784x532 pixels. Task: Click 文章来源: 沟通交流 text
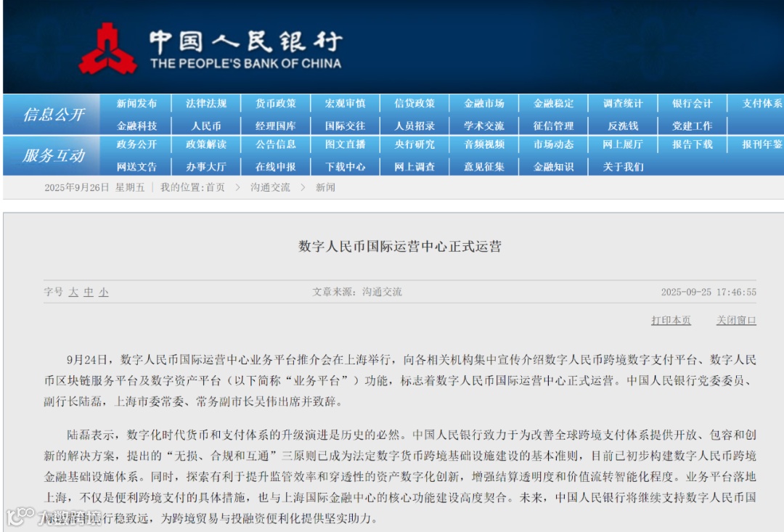[x=357, y=292]
